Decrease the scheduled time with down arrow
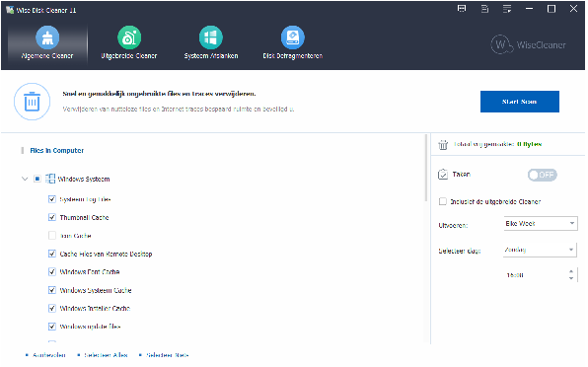Screen dimensions: 588x367 coord(571,278)
